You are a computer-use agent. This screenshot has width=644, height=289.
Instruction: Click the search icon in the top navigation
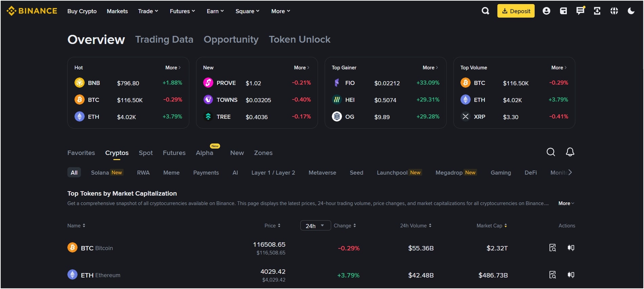point(485,11)
